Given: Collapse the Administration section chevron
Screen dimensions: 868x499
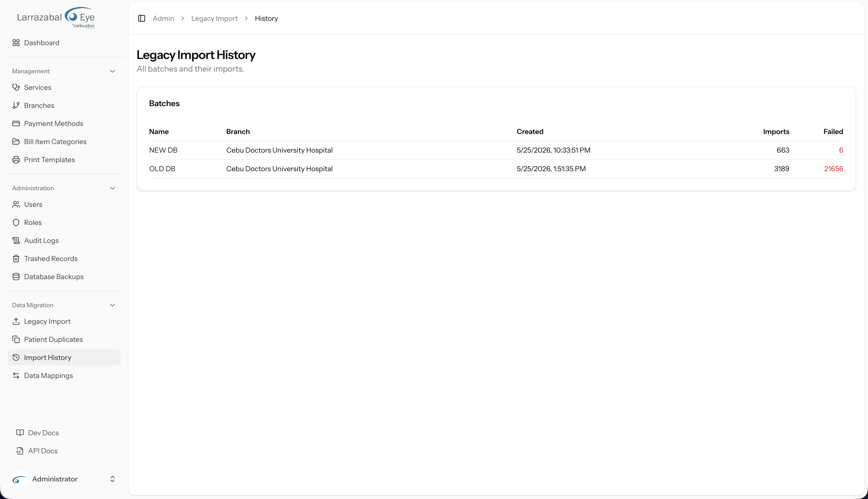Looking at the screenshot, I should (113, 188).
